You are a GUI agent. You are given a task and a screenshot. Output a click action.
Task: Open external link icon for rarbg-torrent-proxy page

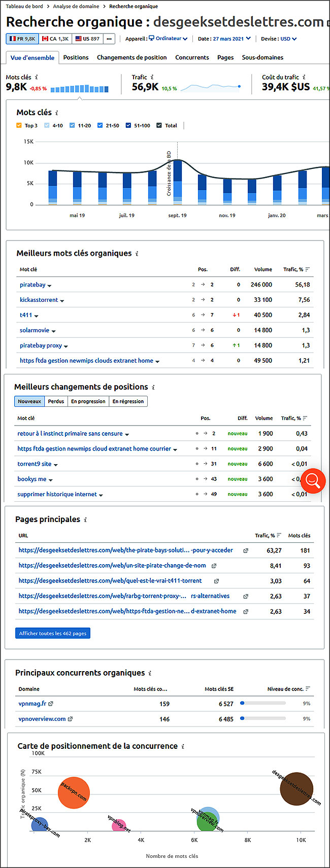(x=246, y=596)
